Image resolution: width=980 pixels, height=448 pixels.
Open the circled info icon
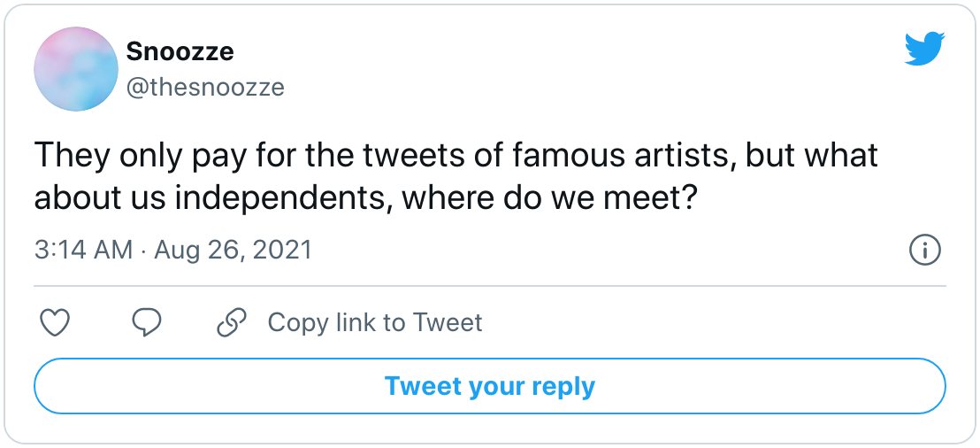[924, 251]
